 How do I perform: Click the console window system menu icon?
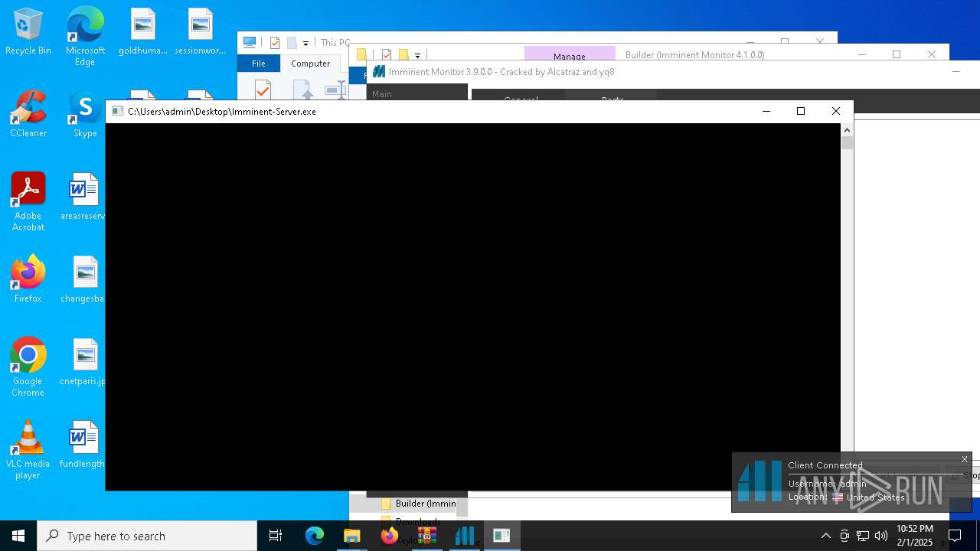(x=117, y=111)
